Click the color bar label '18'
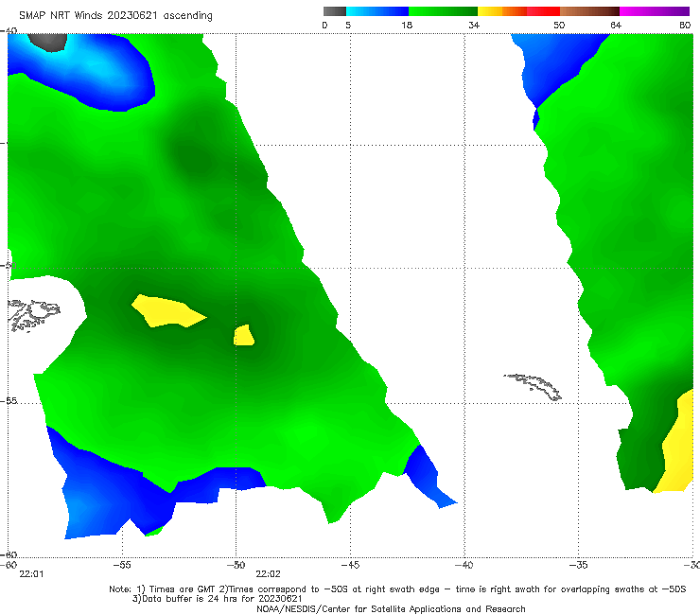The height and width of the screenshot is (615, 700). click(407, 25)
